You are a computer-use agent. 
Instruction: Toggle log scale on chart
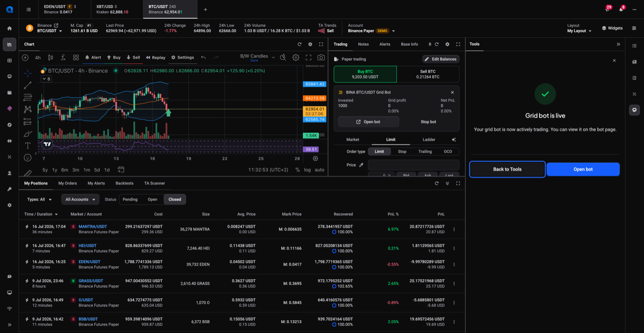[x=307, y=170]
